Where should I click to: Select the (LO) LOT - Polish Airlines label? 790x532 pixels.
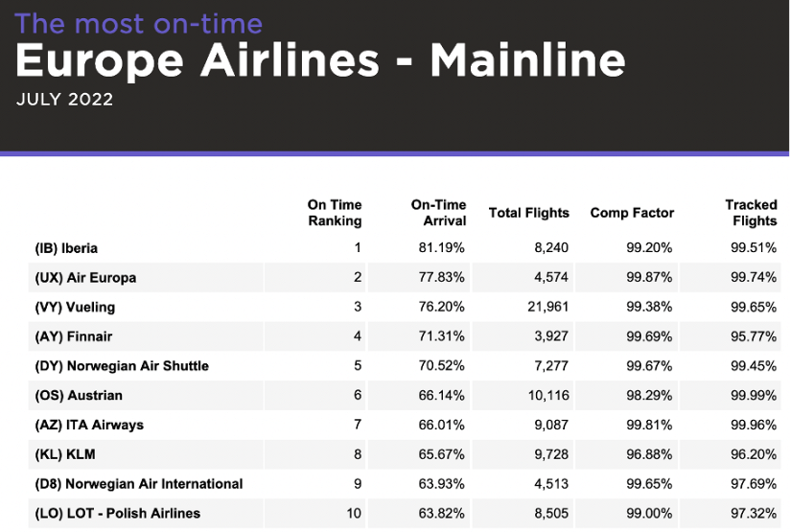click(x=118, y=513)
